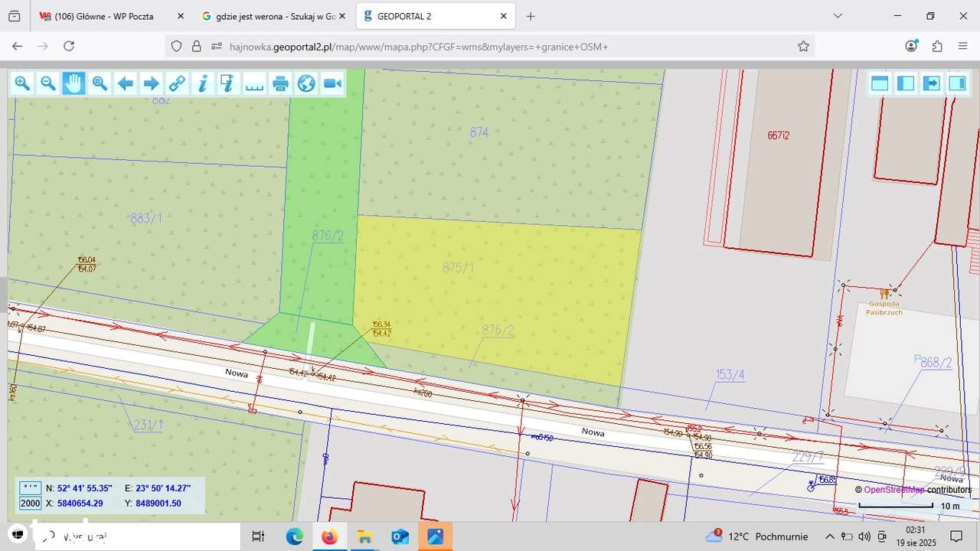Click parcel label 868/2 on map
This screenshot has width=980, height=551.
pos(936,363)
